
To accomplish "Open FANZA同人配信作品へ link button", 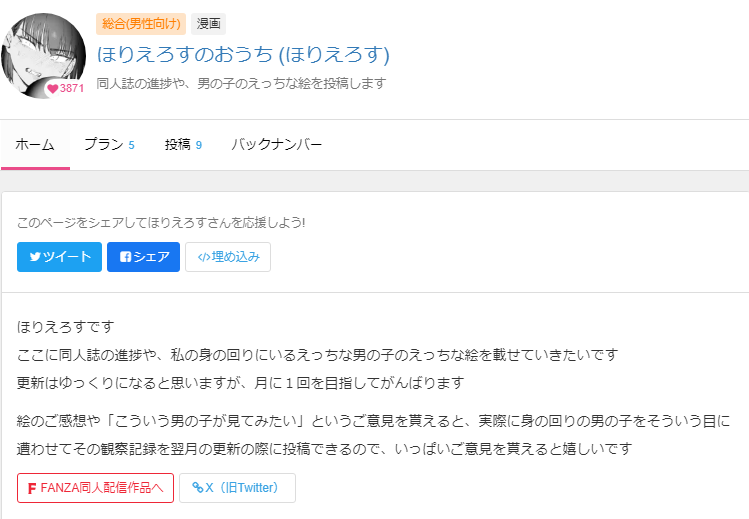I will click(96, 488).
